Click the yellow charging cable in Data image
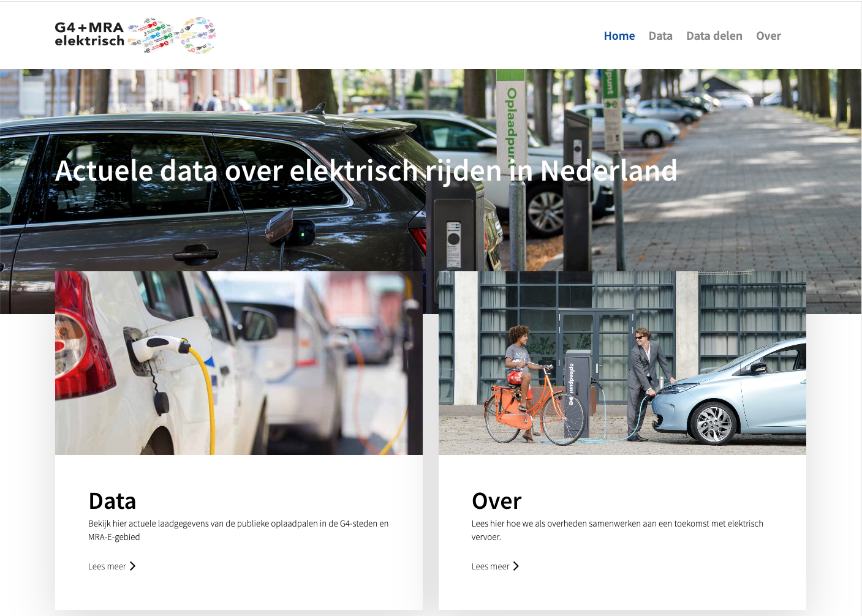This screenshot has width=862, height=616. coord(207,398)
